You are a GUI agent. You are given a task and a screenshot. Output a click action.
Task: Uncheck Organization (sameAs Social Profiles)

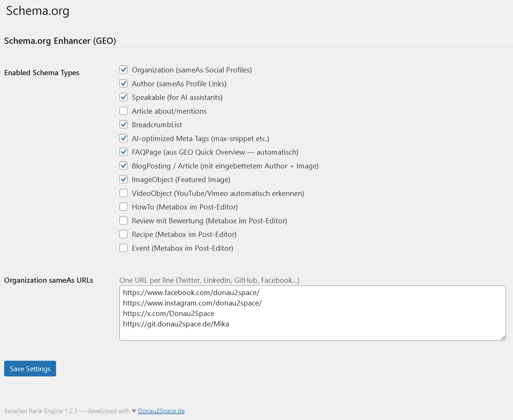124,70
